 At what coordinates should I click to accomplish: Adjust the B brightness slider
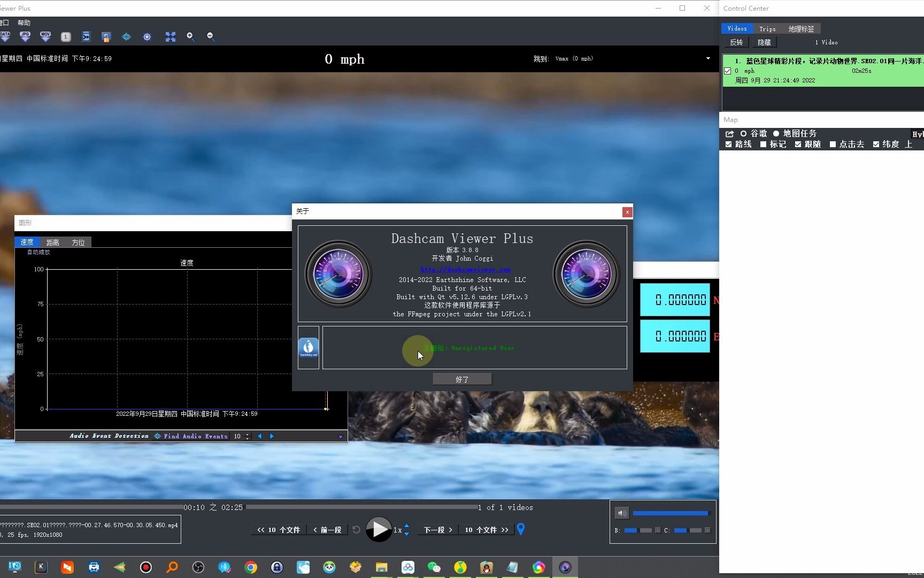638,530
